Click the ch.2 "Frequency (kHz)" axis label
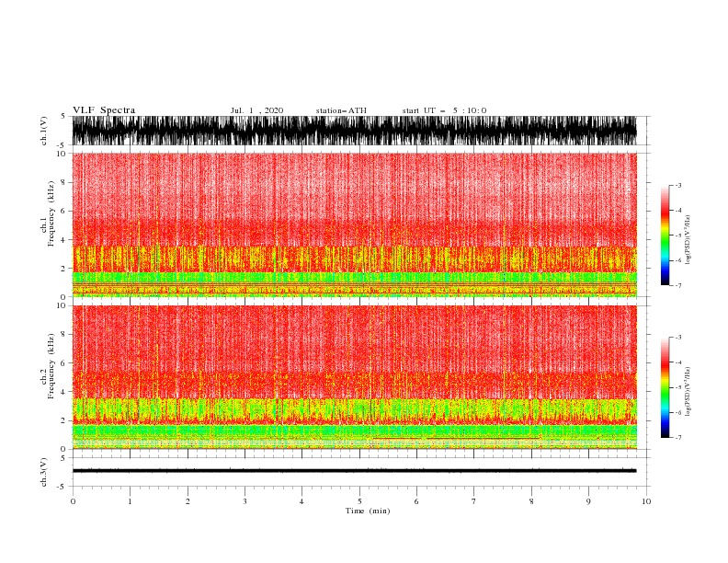728x563 pixels. (51, 366)
